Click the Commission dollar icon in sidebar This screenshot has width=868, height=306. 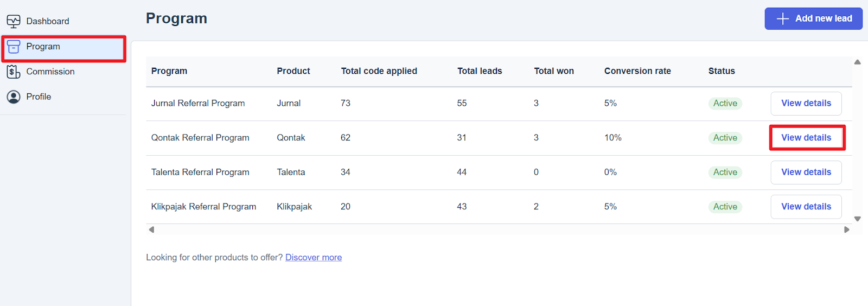[x=14, y=72]
